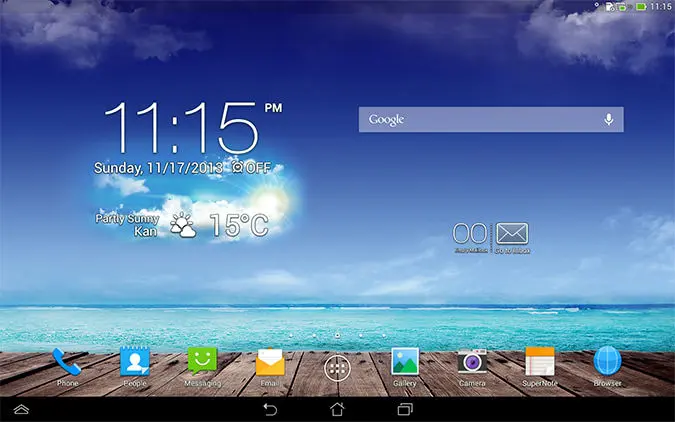675x422 pixels.
Task: Tap the Partly Sunny Kan location text
Action: [x=127, y=225]
